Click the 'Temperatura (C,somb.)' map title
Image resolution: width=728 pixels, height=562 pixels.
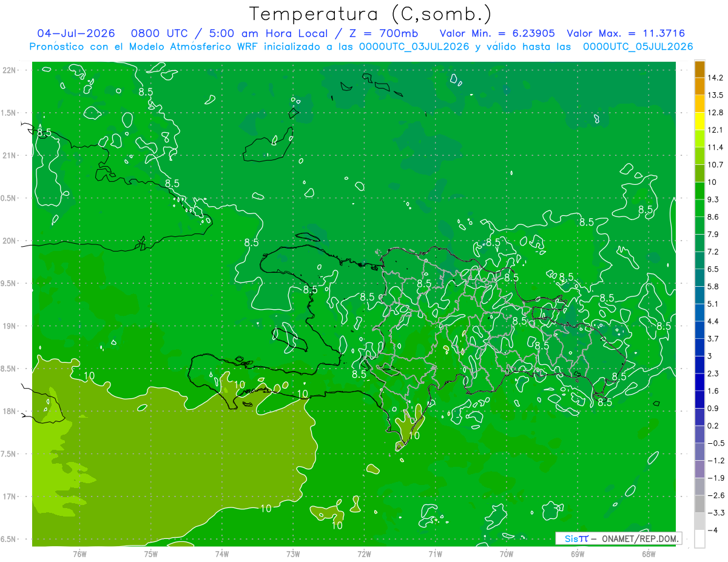coord(371,13)
